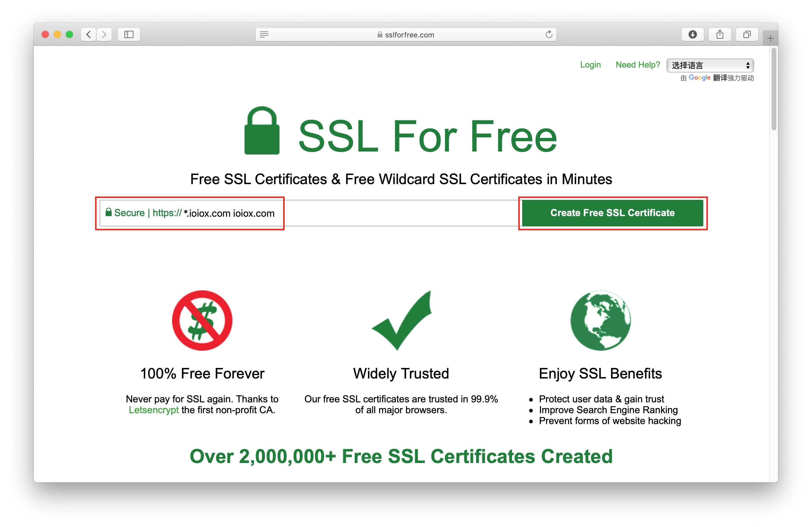This screenshot has width=812, height=527.
Task: Toggle the Safari sidebar button
Action: tap(129, 34)
